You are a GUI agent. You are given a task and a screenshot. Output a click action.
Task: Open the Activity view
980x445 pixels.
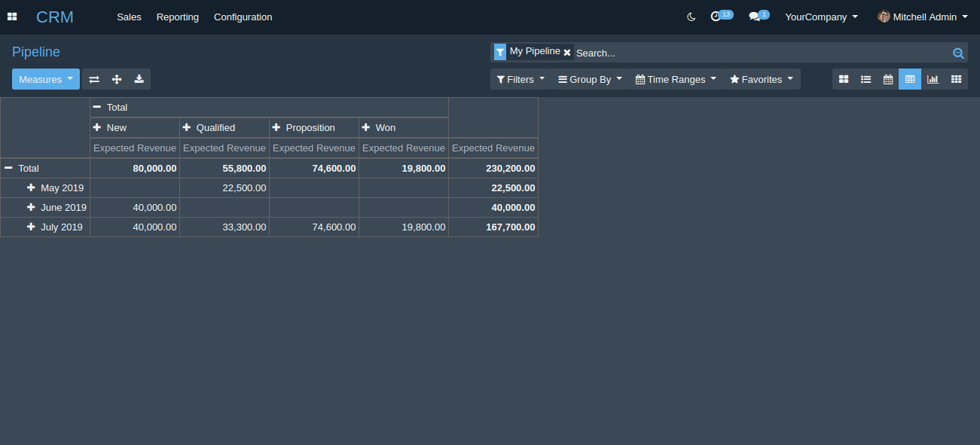point(956,79)
